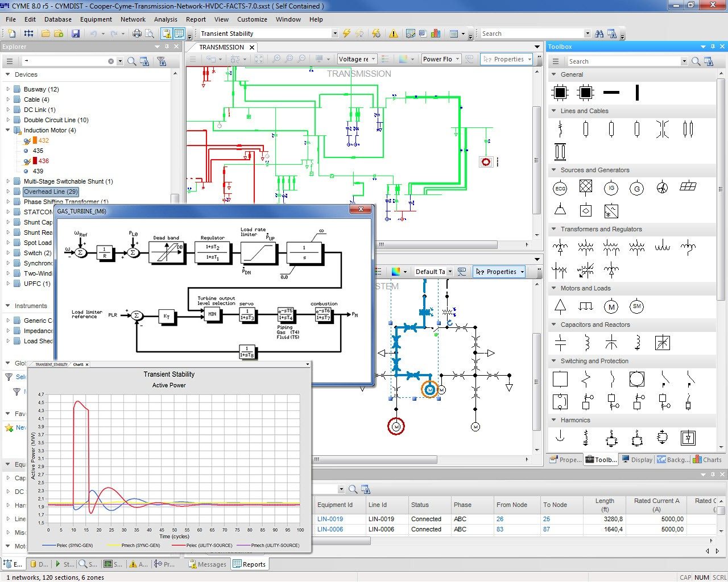Click the Explorer filter funnel icon
728x582 pixels.
pyautogui.click(x=162, y=61)
